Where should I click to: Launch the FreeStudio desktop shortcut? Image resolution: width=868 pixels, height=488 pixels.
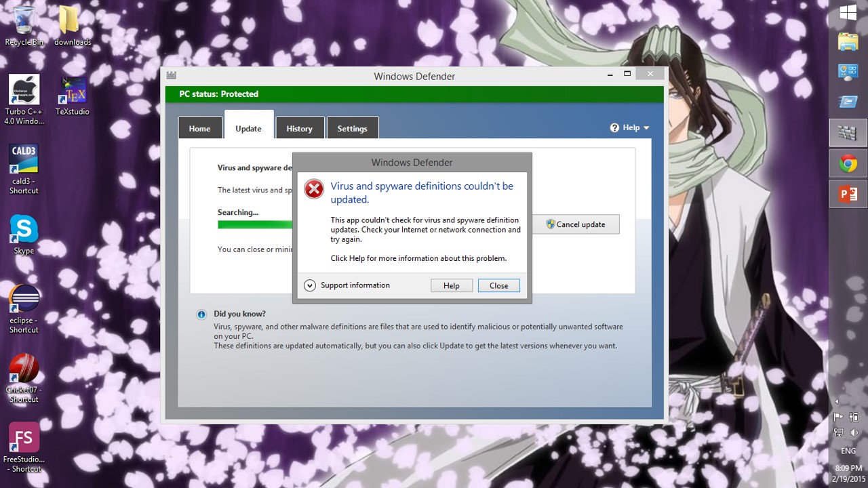24,439
